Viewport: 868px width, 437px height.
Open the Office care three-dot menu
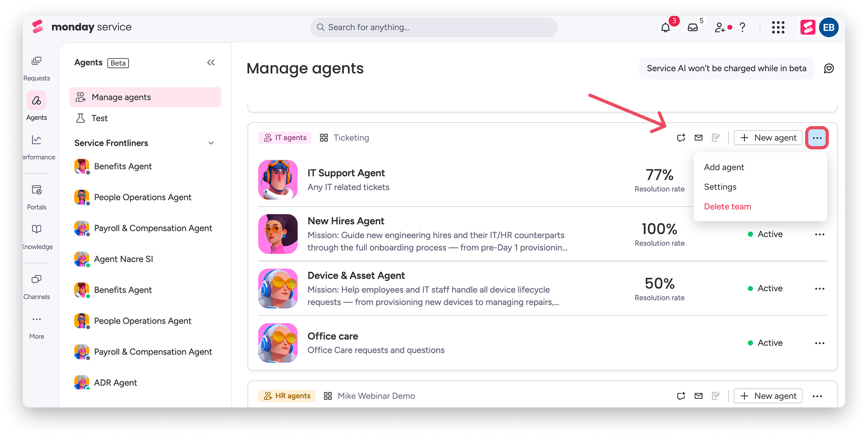[x=820, y=343]
